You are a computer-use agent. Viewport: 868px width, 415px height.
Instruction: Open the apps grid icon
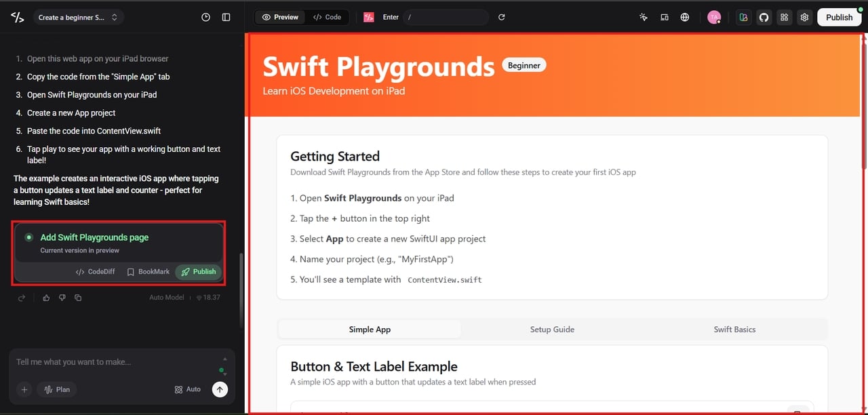click(x=785, y=18)
